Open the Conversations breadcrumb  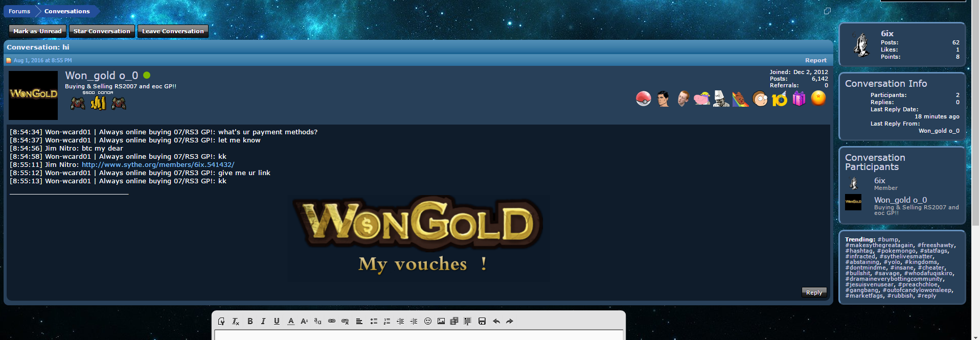tap(67, 11)
